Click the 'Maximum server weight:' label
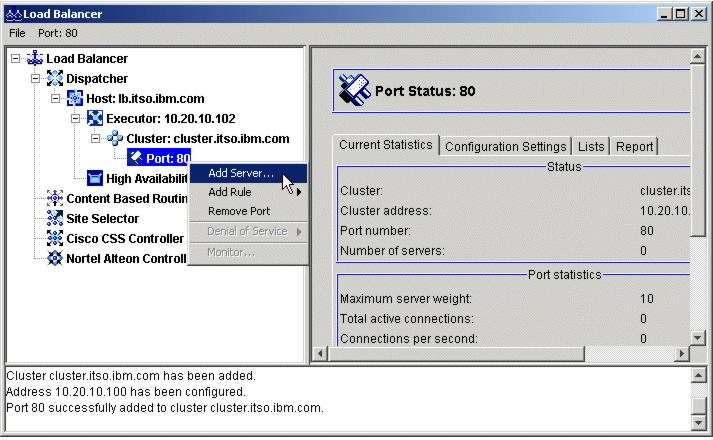713x440 pixels. click(406, 299)
